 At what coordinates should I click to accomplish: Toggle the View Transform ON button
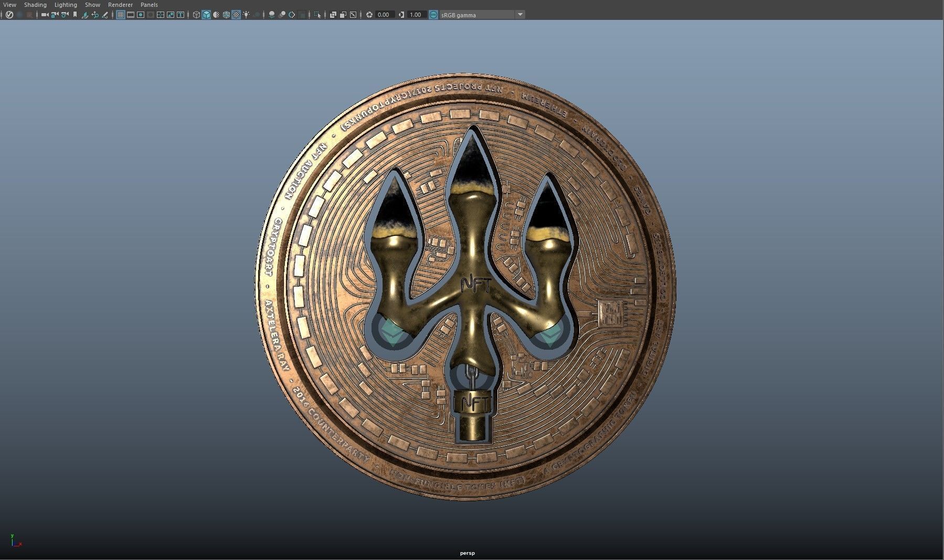[x=433, y=15]
